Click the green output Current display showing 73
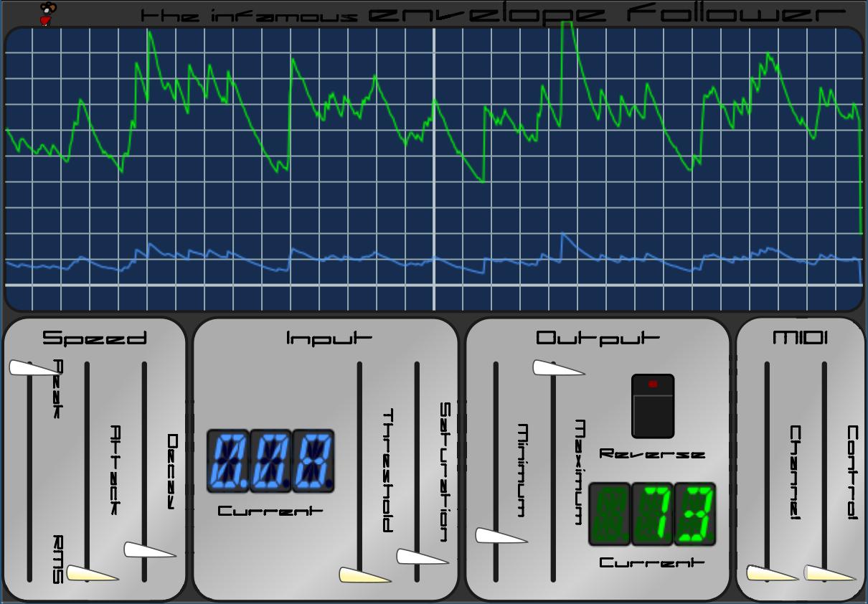 652,514
